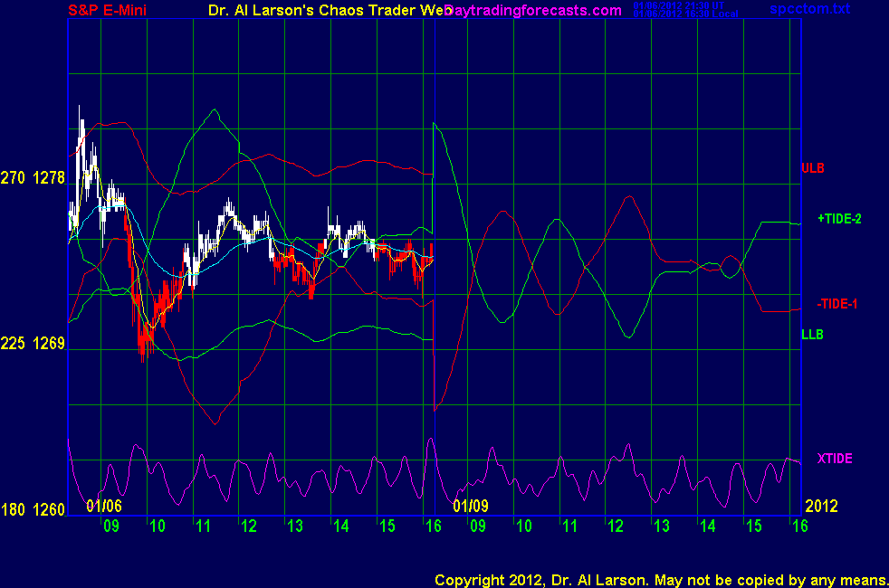Click the red -TIDE-1 legend label

click(836, 304)
